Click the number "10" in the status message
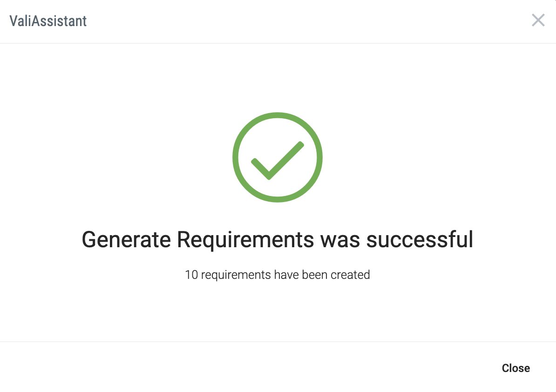 191,275
